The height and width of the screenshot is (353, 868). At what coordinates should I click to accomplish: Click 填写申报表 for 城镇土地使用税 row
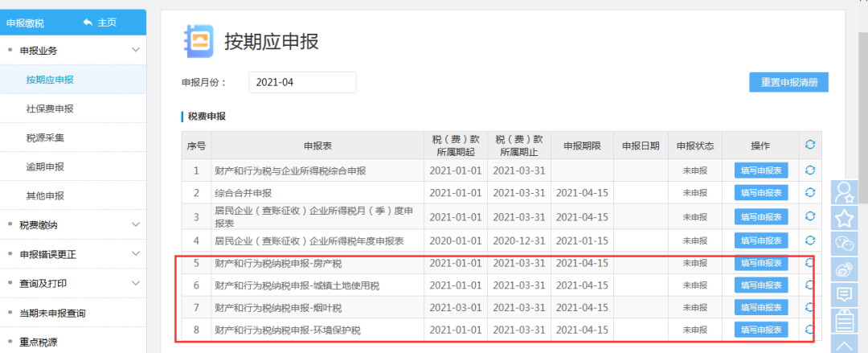click(x=761, y=285)
